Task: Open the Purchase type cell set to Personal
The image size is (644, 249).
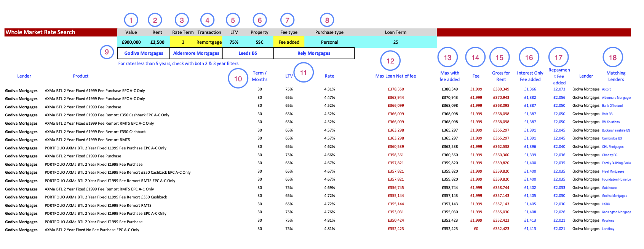Action: 329,42
